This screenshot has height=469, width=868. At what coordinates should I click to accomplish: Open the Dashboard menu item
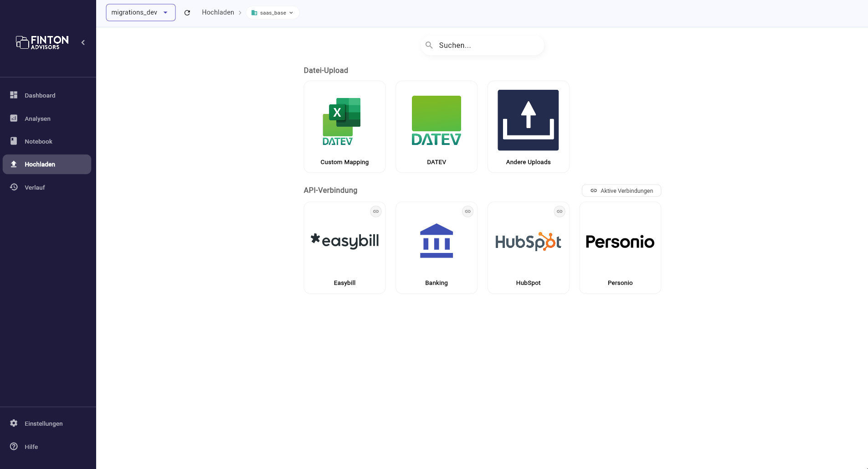pos(47,95)
